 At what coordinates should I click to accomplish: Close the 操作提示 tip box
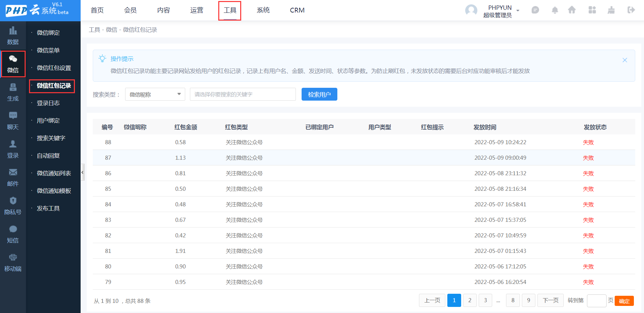pos(625,60)
